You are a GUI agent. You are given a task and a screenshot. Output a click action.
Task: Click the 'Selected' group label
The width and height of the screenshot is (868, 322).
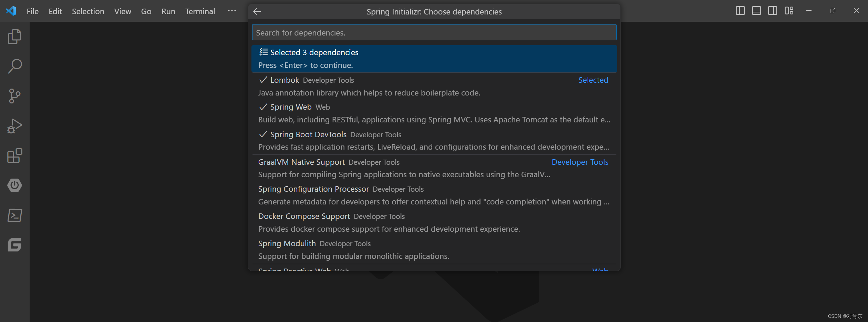click(x=593, y=80)
